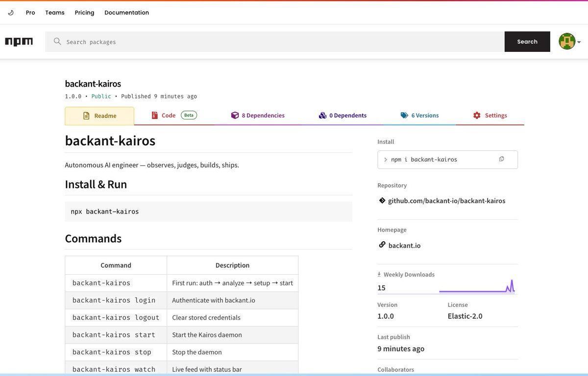Screen dimensions: 588x376
Task: Click the npm logo
Action: (x=19, y=42)
